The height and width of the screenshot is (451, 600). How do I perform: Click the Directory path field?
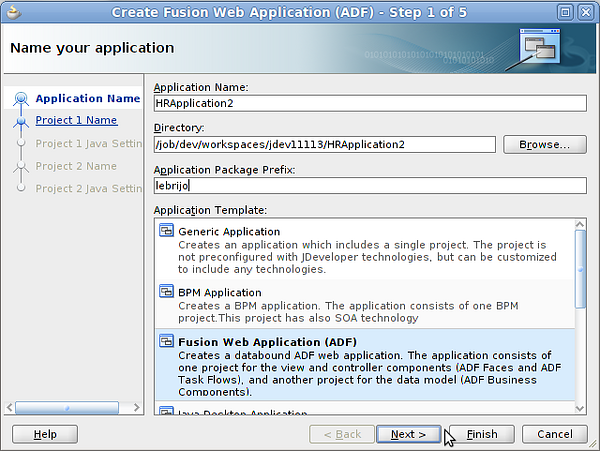pyautogui.click(x=325, y=144)
